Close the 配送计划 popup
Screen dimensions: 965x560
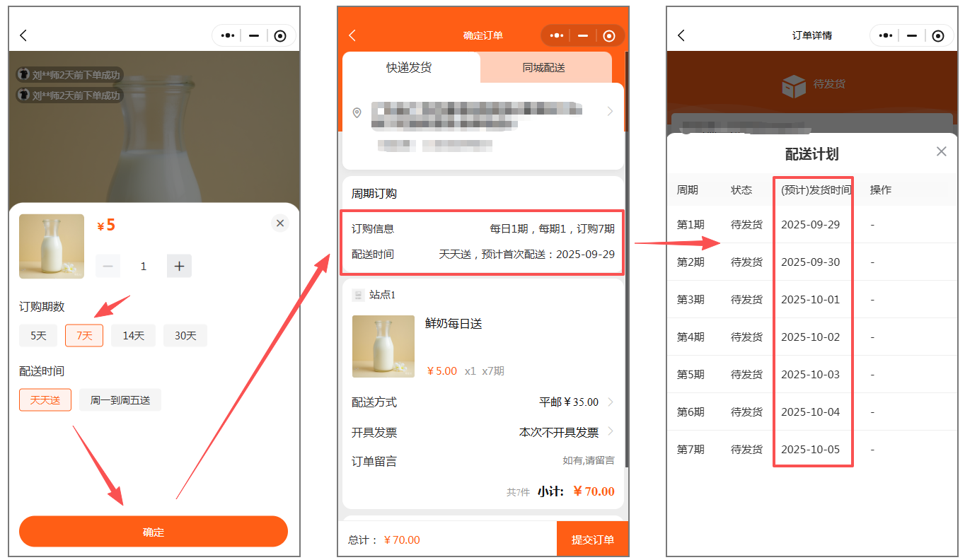point(941,151)
